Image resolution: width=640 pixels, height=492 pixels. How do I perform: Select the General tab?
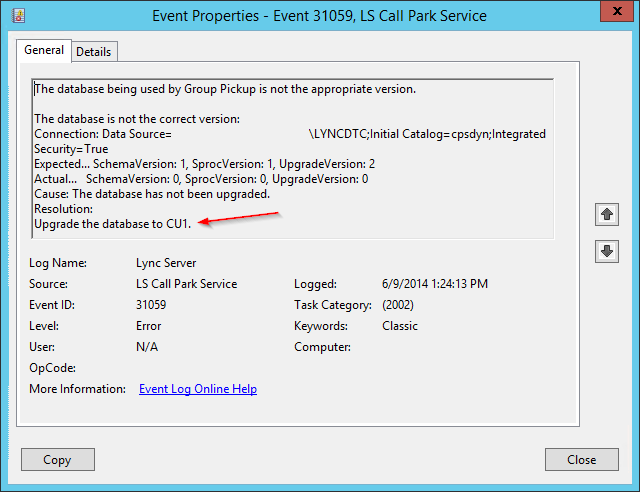tap(44, 50)
